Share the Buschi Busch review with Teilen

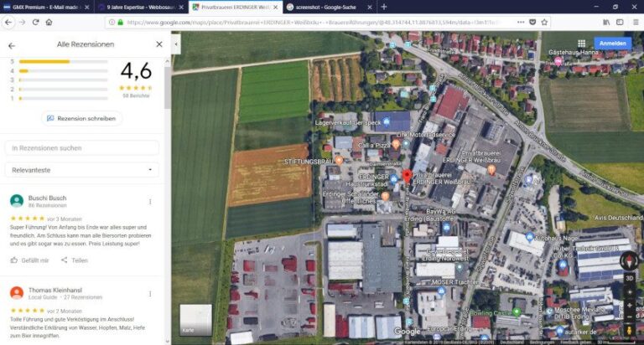(75, 260)
